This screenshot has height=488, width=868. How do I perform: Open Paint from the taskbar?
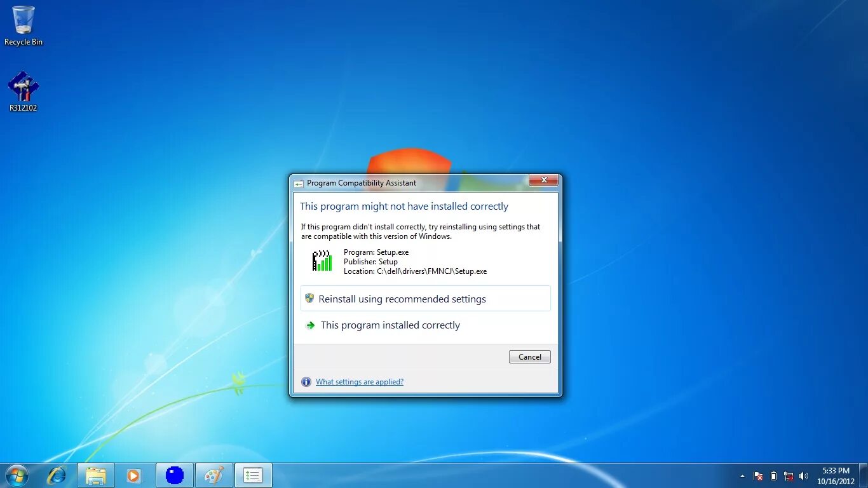(214, 475)
